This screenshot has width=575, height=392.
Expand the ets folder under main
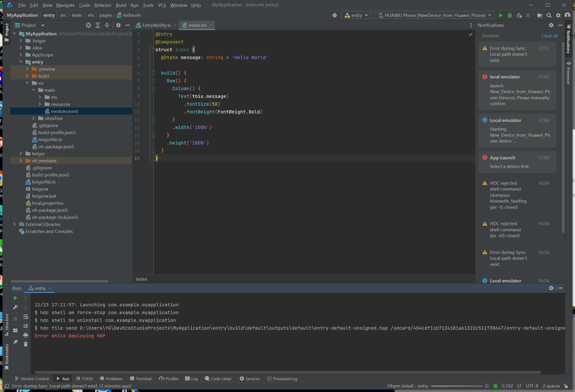40,97
